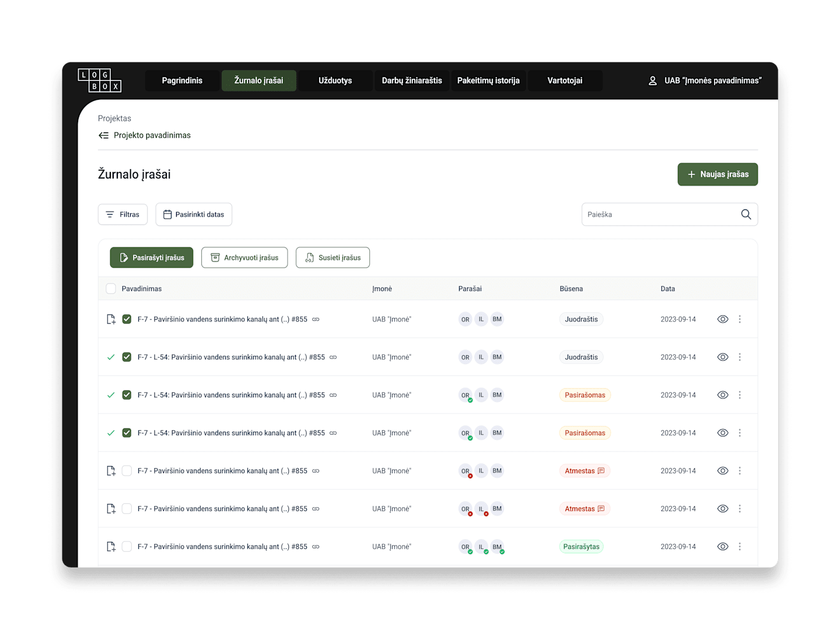Open the Pakeitimų istorija tab
Screen dimensions: 840x630
point(488,80)
